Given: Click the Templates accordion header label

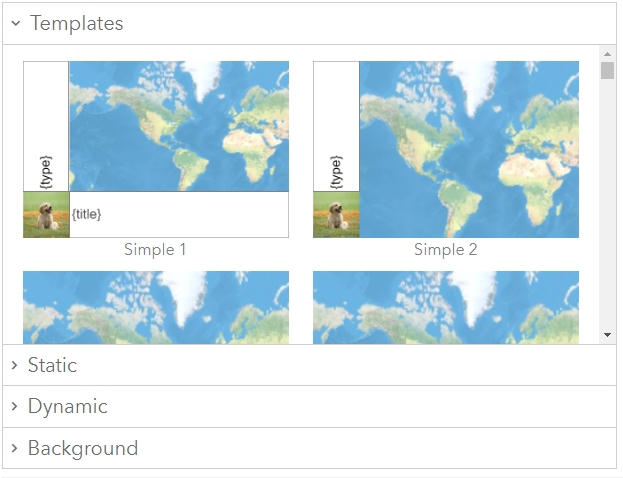Looking at the screenshot, I should [x=76, y=23].
